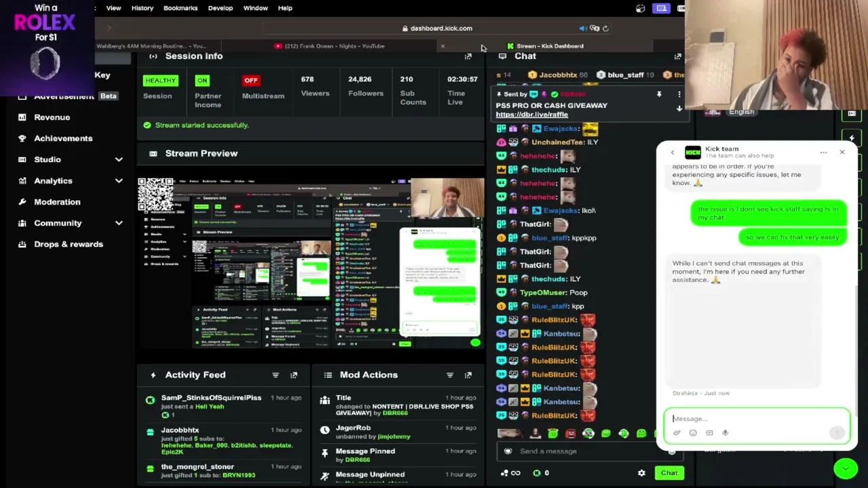Pop out the Activity Feed panel
The width and height of the screenshot is (868, 488).
click(x=294, y=375)
